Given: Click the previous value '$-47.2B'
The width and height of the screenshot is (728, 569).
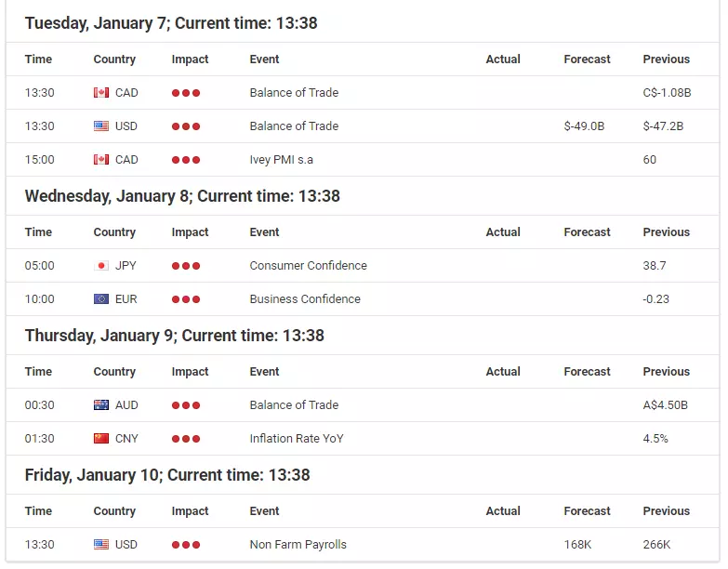Looking at the screenshot, I should pos(663,126).
